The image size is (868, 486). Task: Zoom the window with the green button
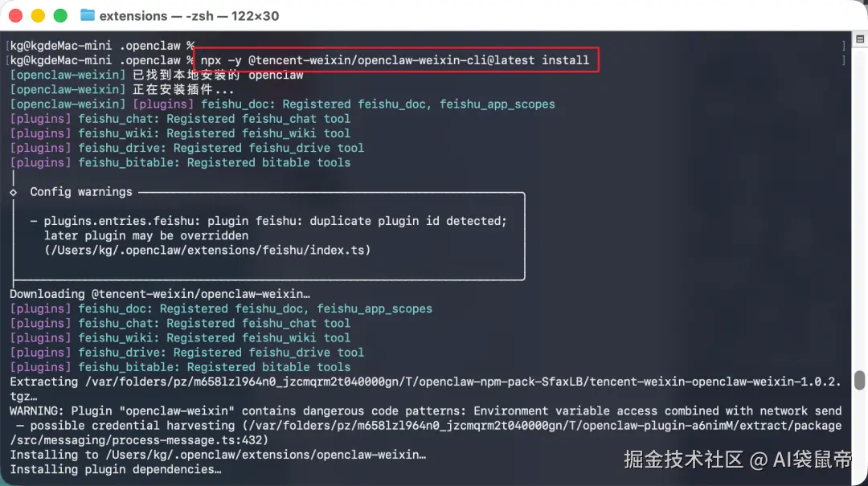pyautogui.click(x=60, y=15)
